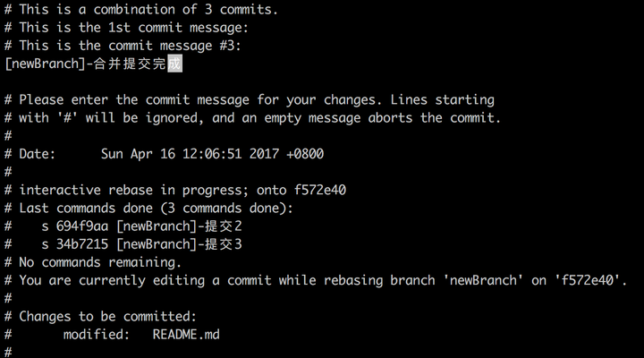Click the 'commit message #3' comment line
The height and width of the screenshot is (358, 644).
pos(123,46)
